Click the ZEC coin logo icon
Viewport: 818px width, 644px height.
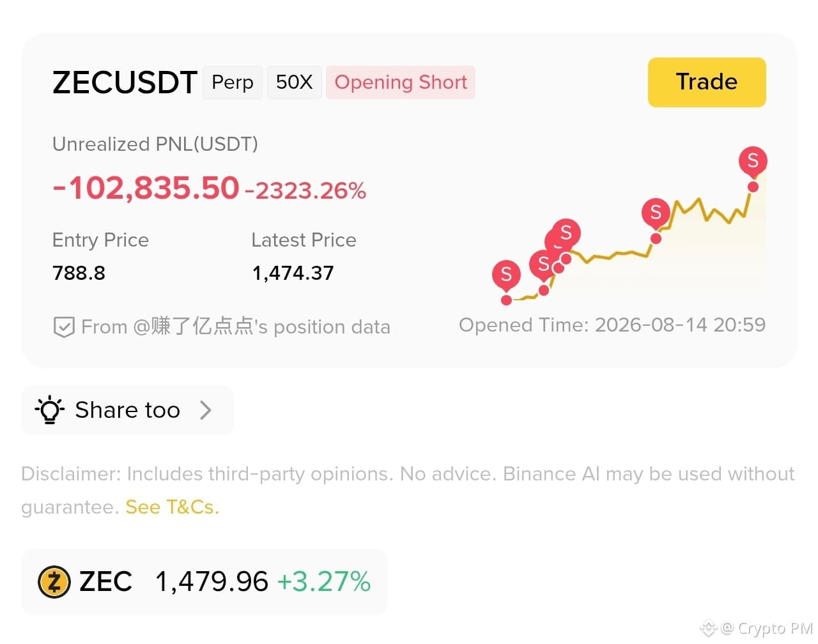point(54,582)
